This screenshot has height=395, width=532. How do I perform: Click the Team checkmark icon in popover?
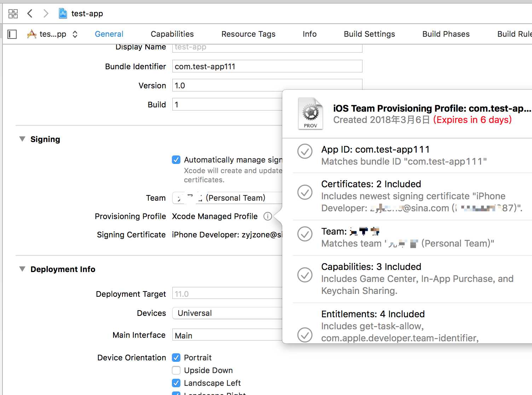tap(305, 234)
